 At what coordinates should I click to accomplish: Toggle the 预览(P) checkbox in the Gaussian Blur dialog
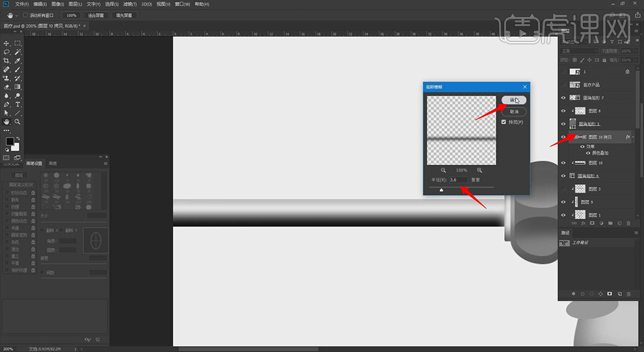click(x=503, y=122)
